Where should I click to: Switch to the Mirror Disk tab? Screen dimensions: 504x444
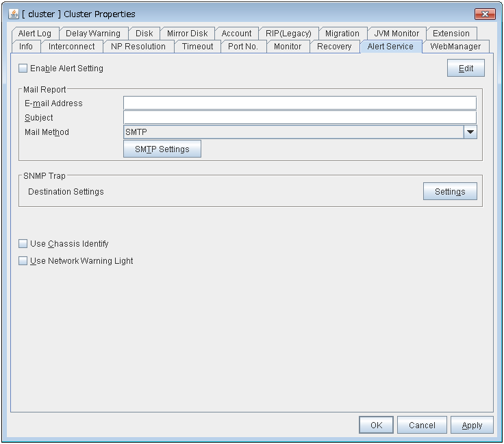pyautogui.click(x=187, y=34)
